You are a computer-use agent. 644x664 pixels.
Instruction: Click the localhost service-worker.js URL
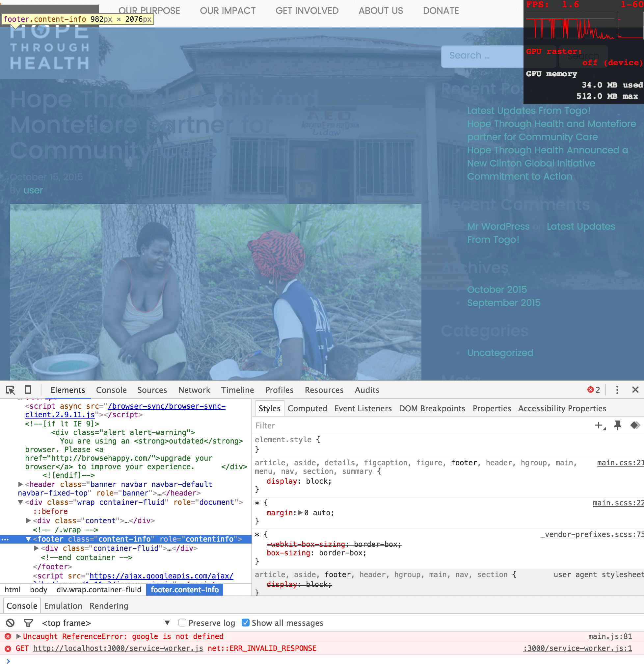coord(118,649)
